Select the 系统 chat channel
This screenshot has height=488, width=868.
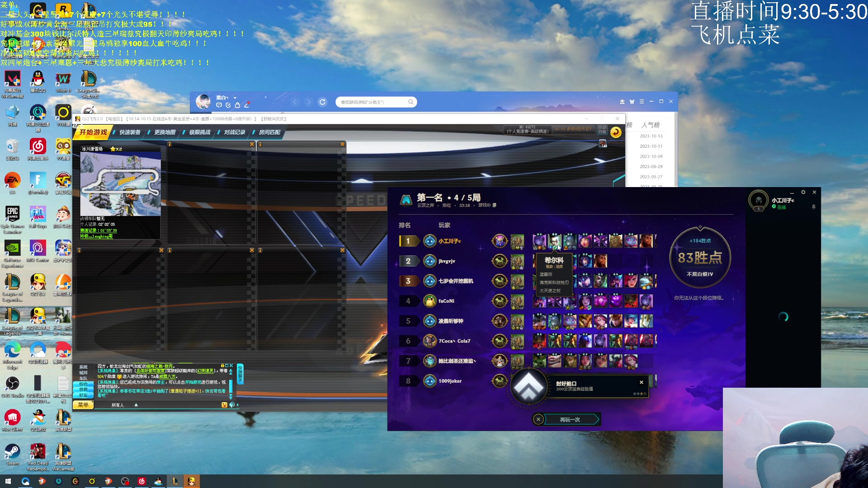[x=84, y=367]
